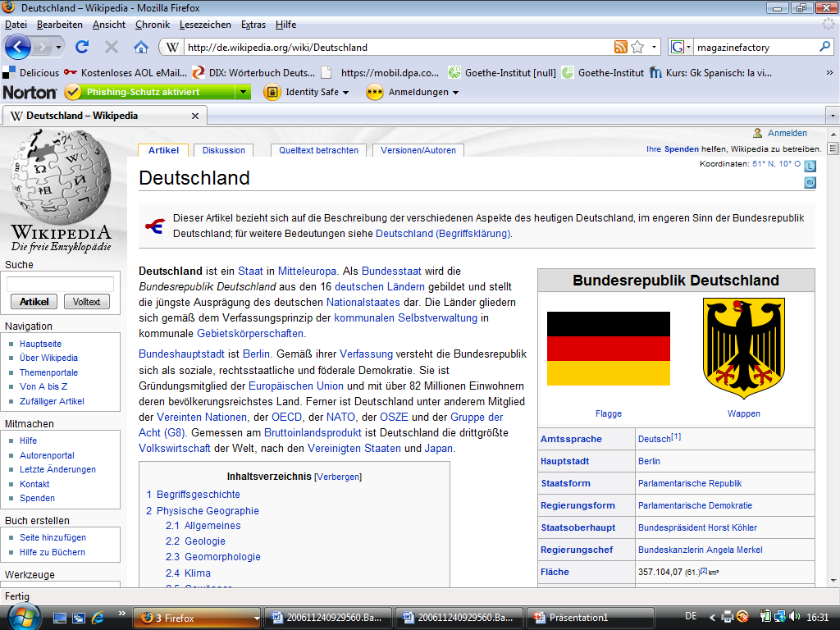Click the Wikipedia search input field

60,284
